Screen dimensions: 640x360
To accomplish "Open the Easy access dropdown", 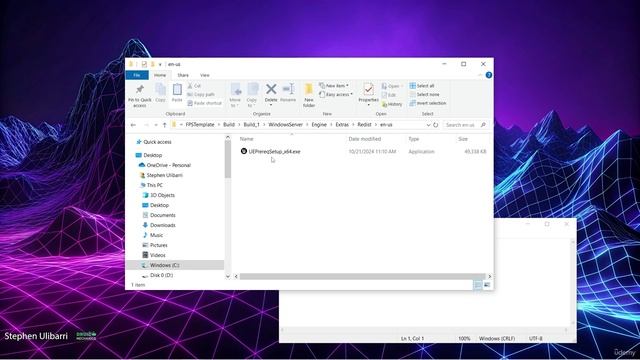I will click(336, 94).
